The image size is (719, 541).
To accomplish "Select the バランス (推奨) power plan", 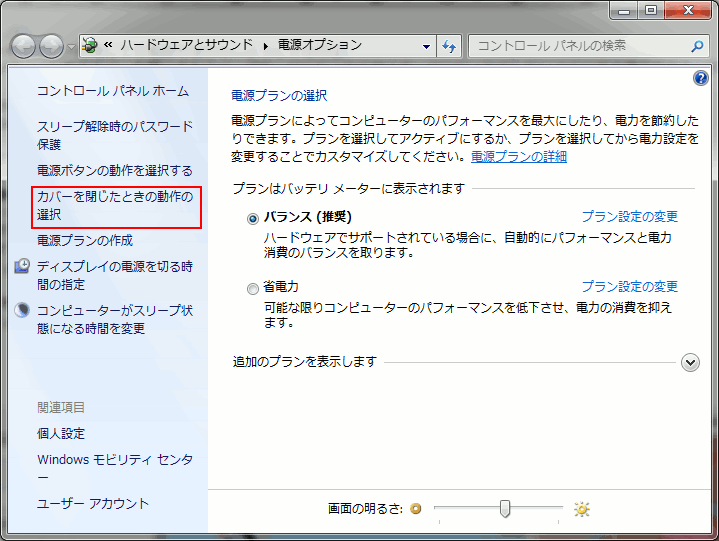I will click(x=253, y=217).
